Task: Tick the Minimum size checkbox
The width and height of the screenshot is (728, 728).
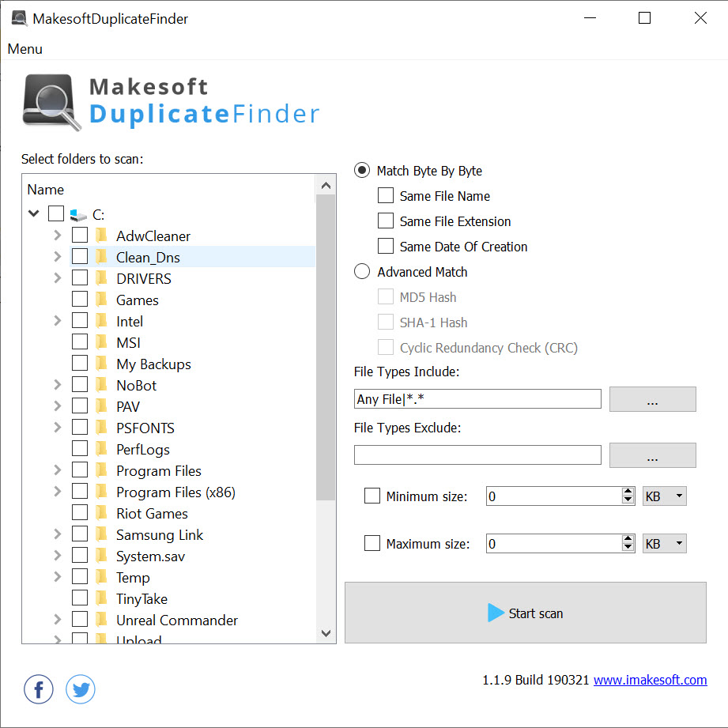Action: point(372,496)
